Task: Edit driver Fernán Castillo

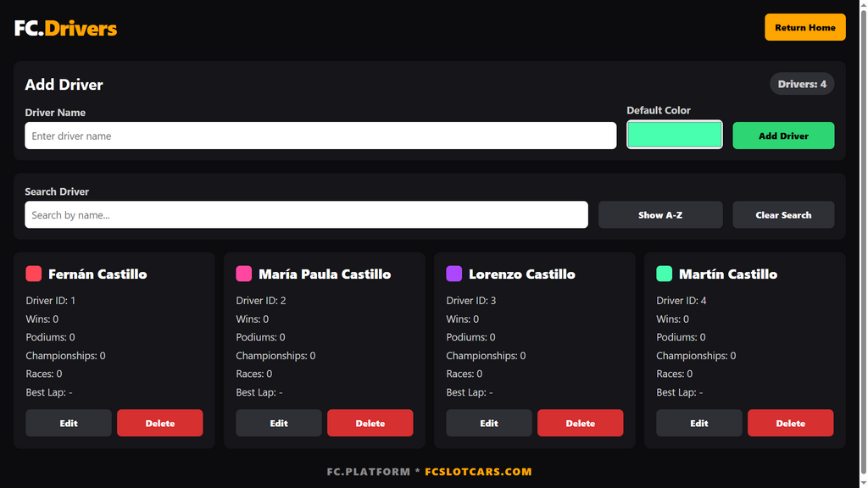Action: (x=69, y=423)
